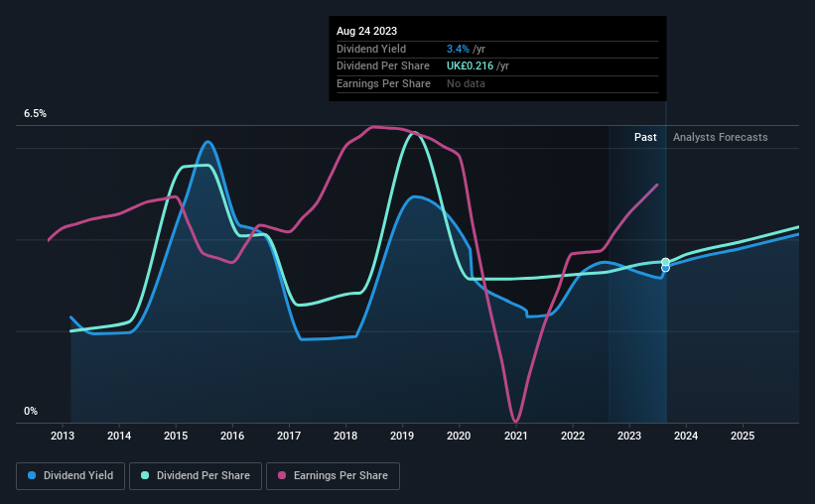
Task: Click the teal Dividend Per Share legend dot
Action: (145, 475)
